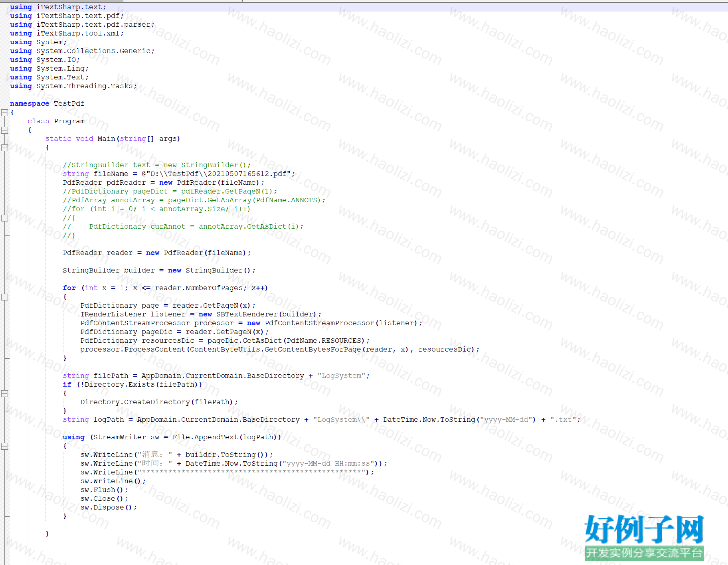Click the 'args' parameter name

[168, 139]
